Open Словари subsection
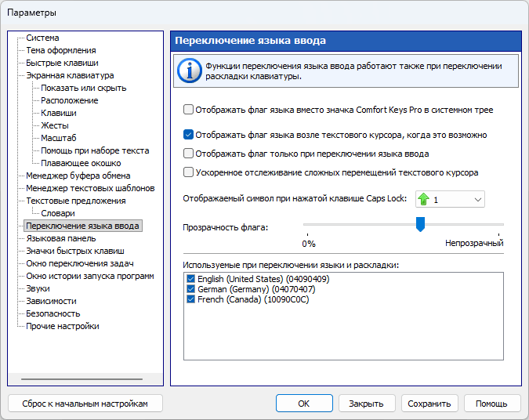Screen dimensions: 529x420 (58, 213)
